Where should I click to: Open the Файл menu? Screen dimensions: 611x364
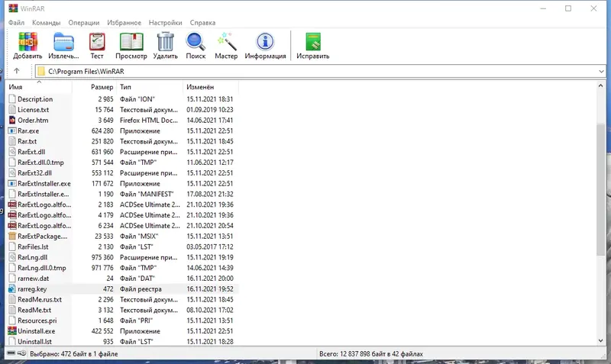(16, 23)
